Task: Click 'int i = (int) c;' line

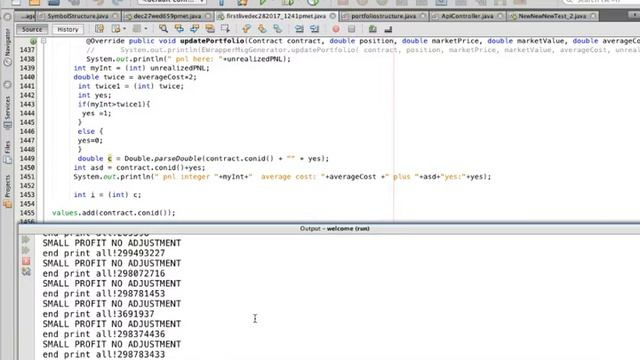Action: coord(107,195)
